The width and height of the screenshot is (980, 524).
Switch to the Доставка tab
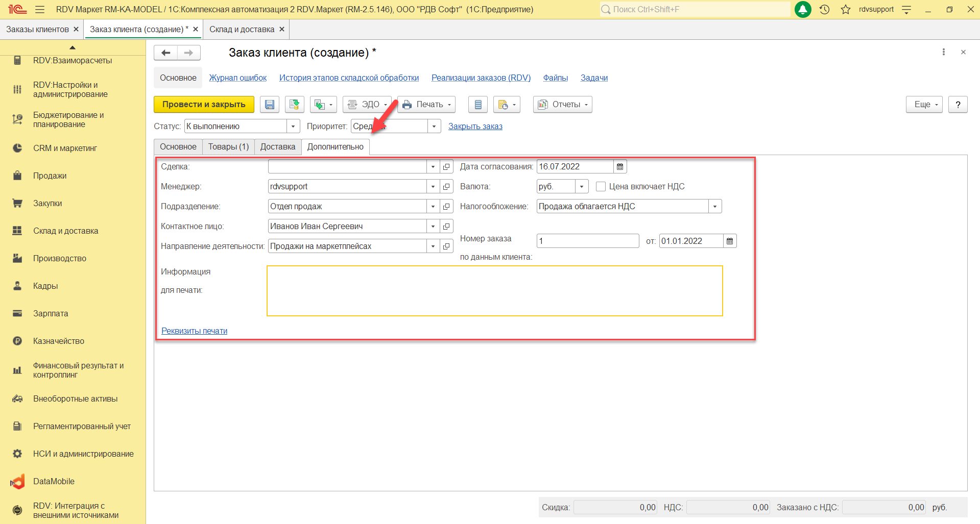coord(277,147)
